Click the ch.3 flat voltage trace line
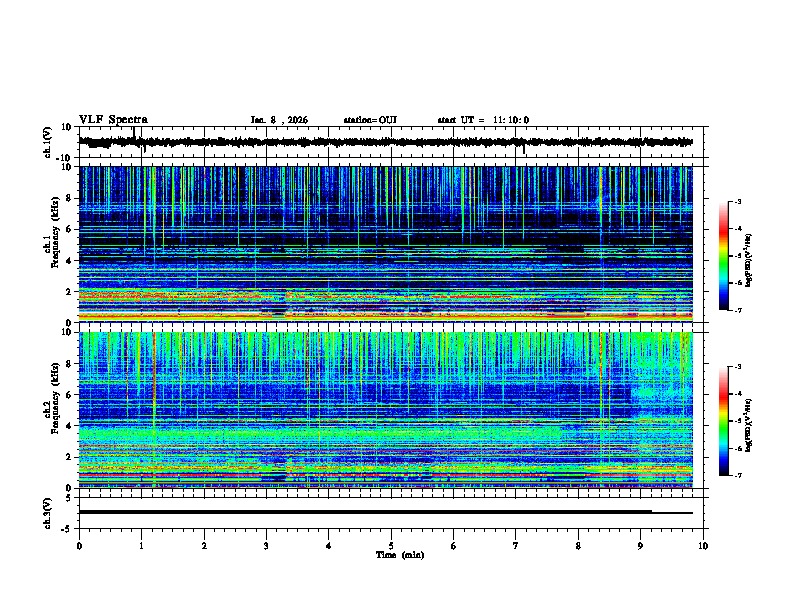Screen dimensions: 792x612 [x=386, y=512]
